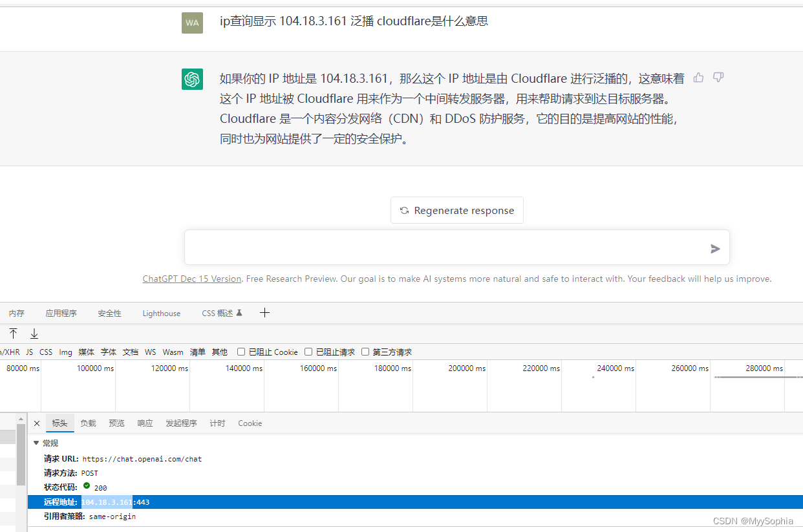Click the 请求方法 POST value

click(x=89, y=473)
